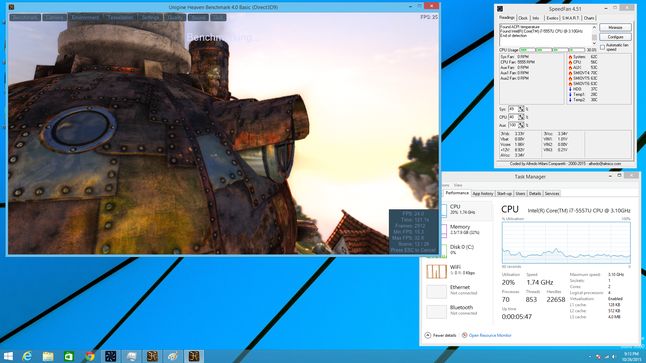646x363 pixels.
Task: Adjust Sys fan speed stepper in SpeedFan
Action: point(521,109)
